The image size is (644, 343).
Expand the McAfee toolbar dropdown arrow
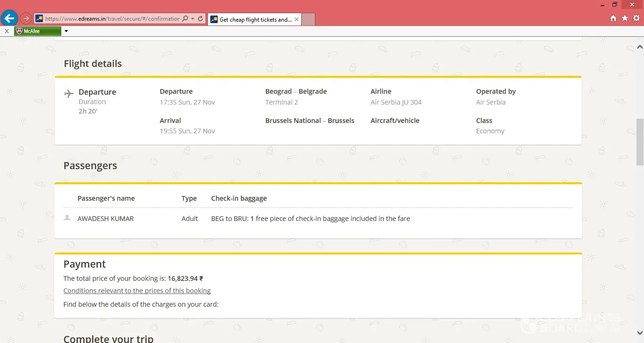(66, 31)
